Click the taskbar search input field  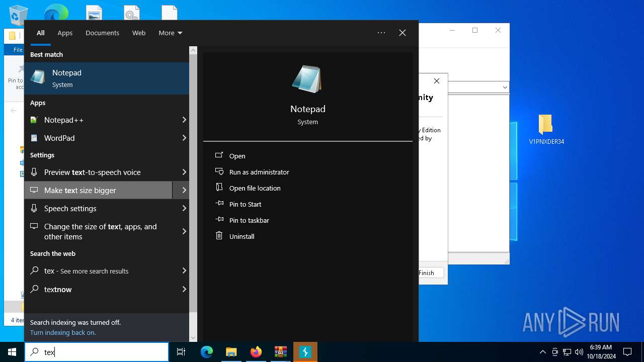97,352
